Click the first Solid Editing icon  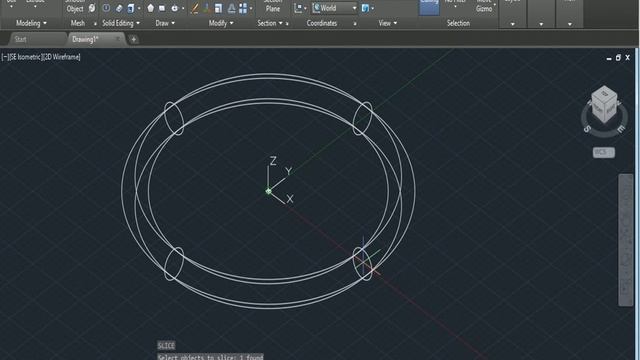pyautogui.click(x=106, y=8)
